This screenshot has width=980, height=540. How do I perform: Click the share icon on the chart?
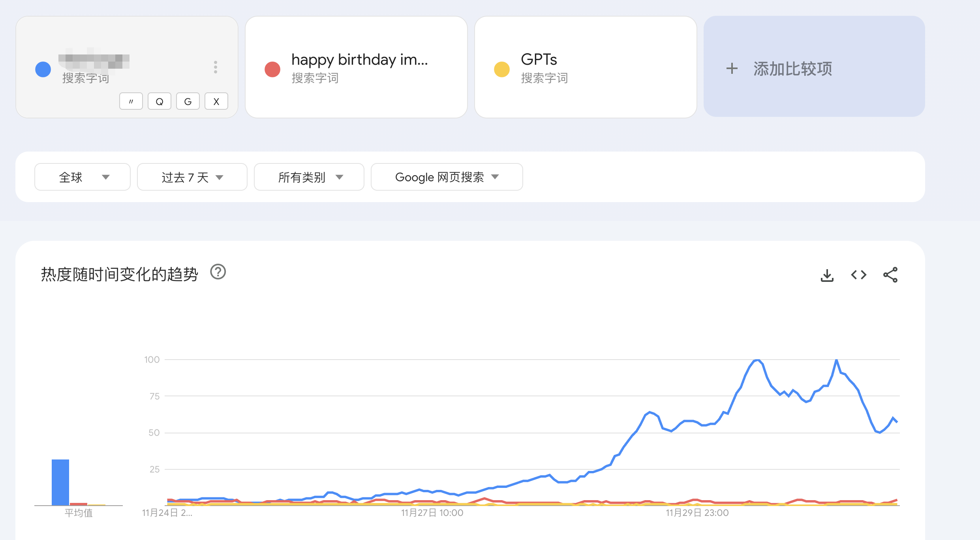890,275
